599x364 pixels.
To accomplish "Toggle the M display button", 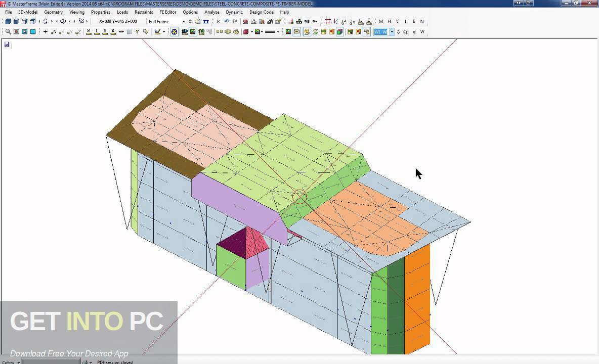I will coord(381,21).
